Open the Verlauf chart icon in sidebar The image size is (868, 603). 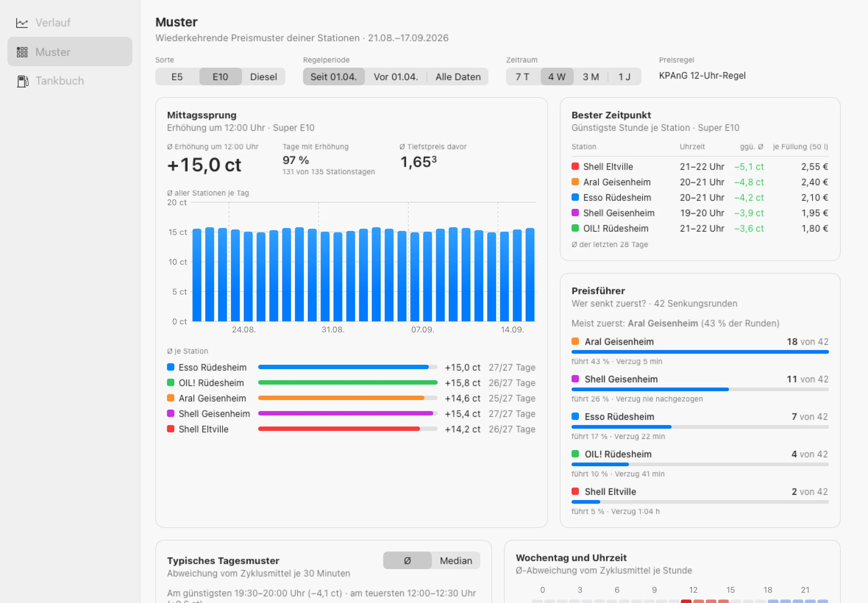click(22, 23)
